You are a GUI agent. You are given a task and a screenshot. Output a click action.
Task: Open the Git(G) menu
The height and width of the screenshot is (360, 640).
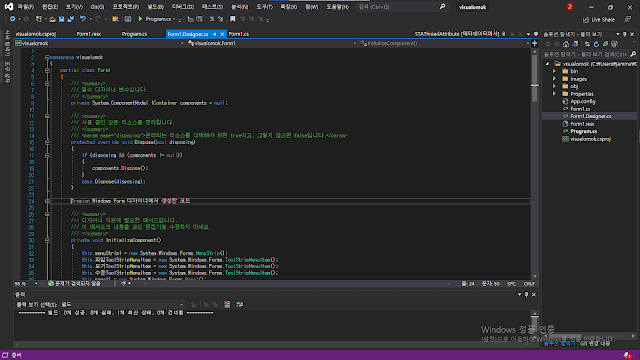[97, 7]
